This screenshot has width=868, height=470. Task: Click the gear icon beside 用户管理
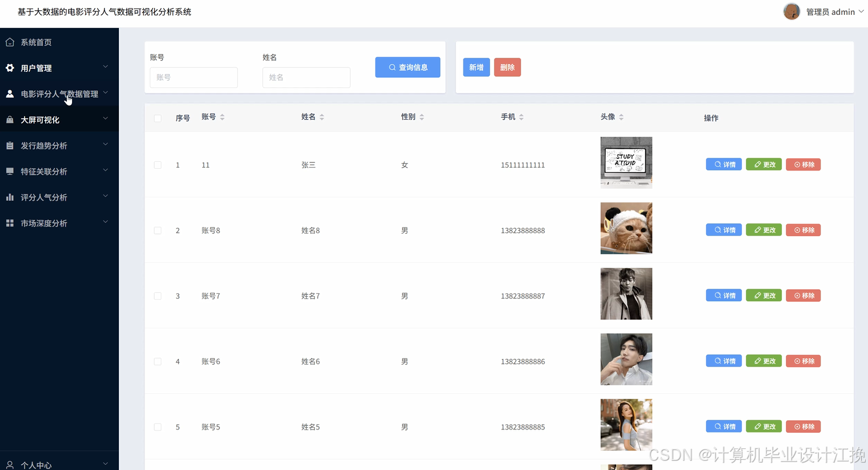click(10, 68)
